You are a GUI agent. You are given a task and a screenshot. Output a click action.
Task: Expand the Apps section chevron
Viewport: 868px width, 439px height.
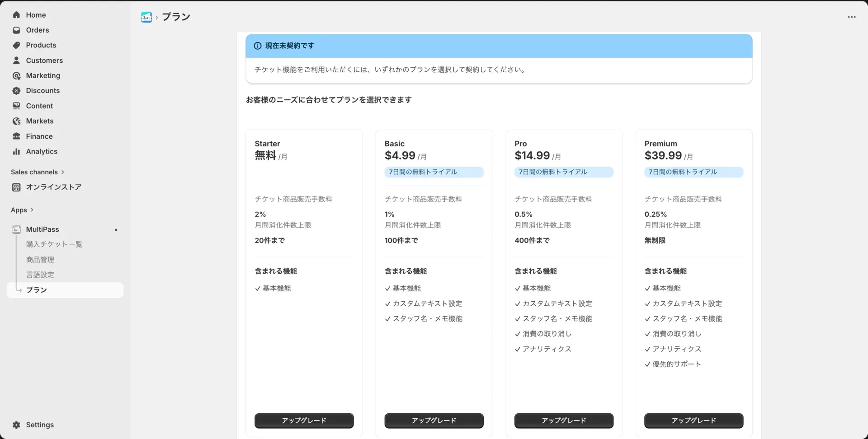coord(32,210)
